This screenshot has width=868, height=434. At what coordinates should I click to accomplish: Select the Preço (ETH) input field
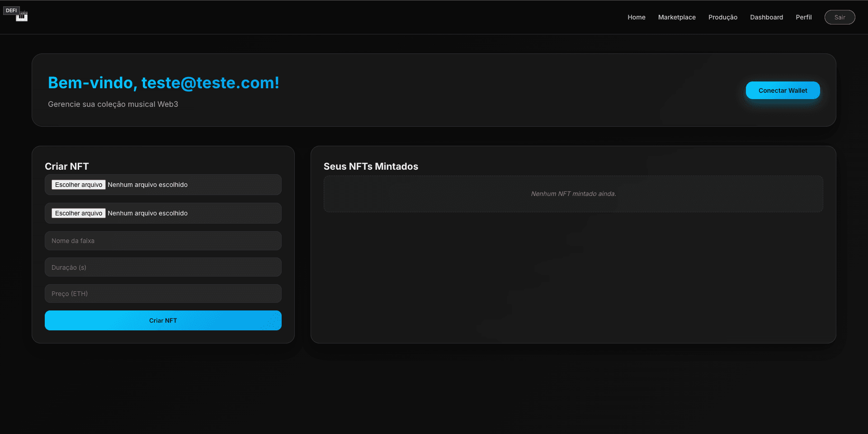point(163,294)
